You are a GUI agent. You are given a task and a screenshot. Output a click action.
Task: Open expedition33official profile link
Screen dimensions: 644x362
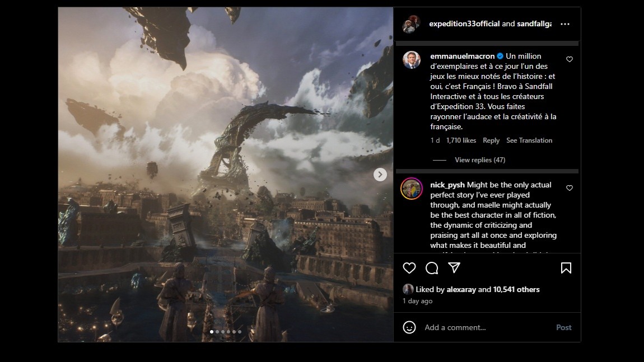click(x=464, y=24)
